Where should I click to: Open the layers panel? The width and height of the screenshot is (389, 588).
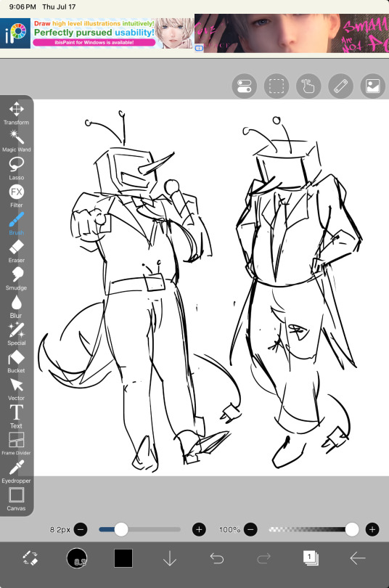[311, 558]
